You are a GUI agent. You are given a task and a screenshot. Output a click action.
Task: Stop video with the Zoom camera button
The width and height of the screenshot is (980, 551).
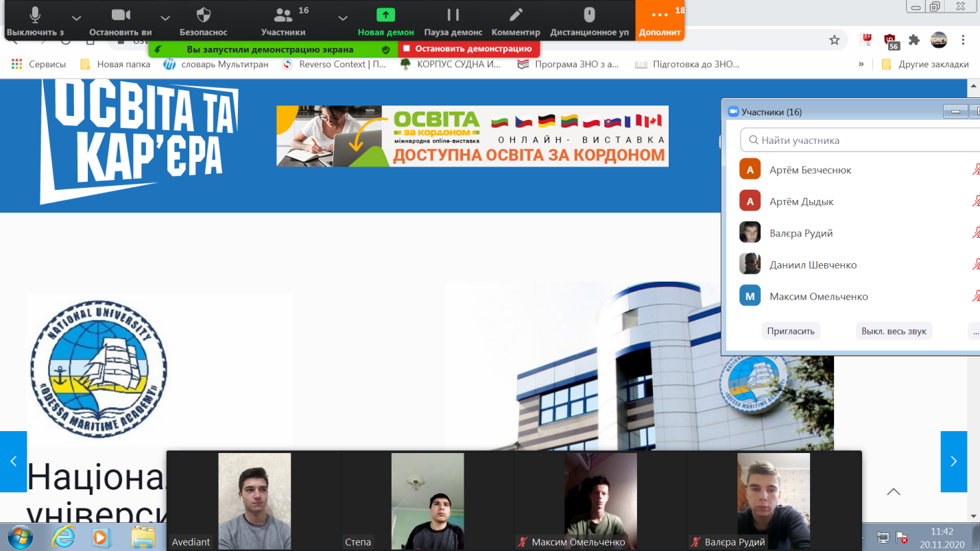[121, 20]
